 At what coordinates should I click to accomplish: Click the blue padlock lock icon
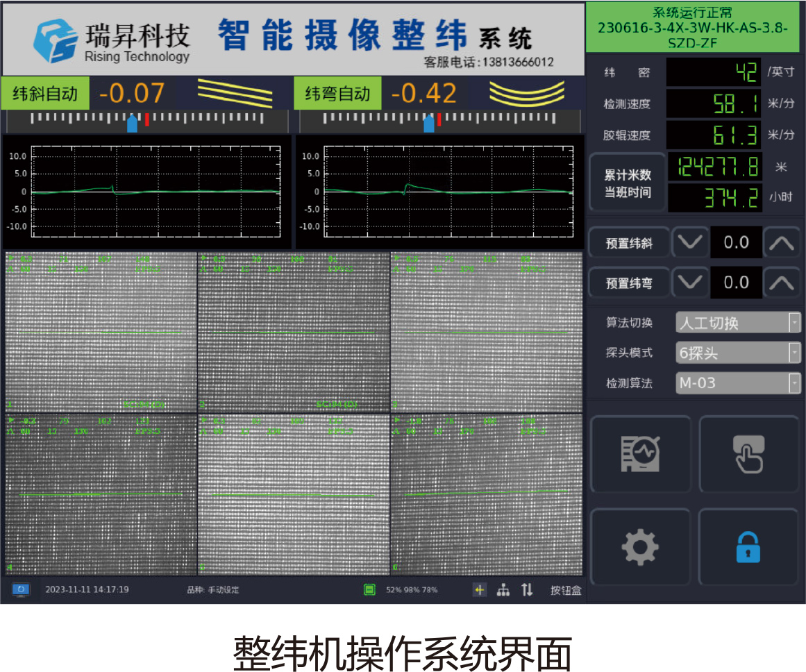[x=748, y=547]
